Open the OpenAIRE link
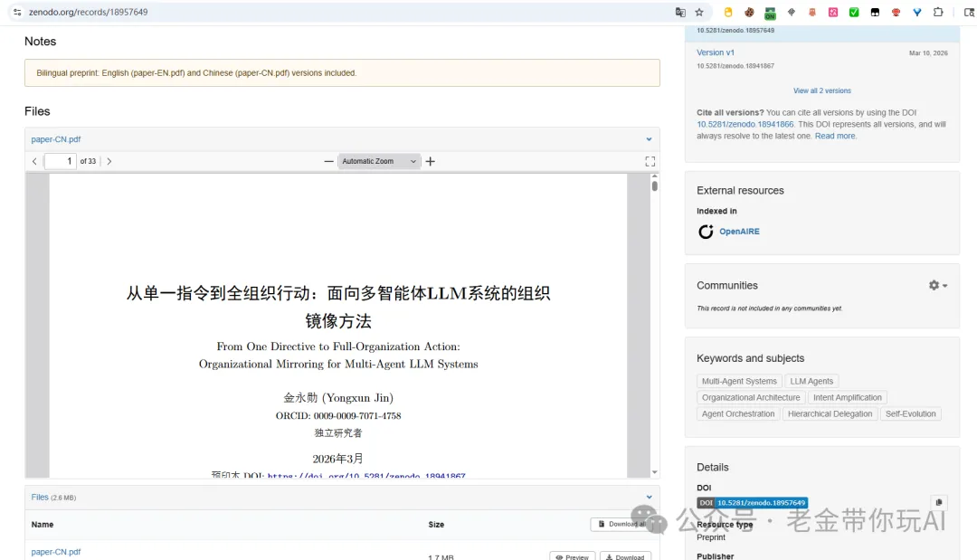977x560 pixels. click(x=739, y=232)
